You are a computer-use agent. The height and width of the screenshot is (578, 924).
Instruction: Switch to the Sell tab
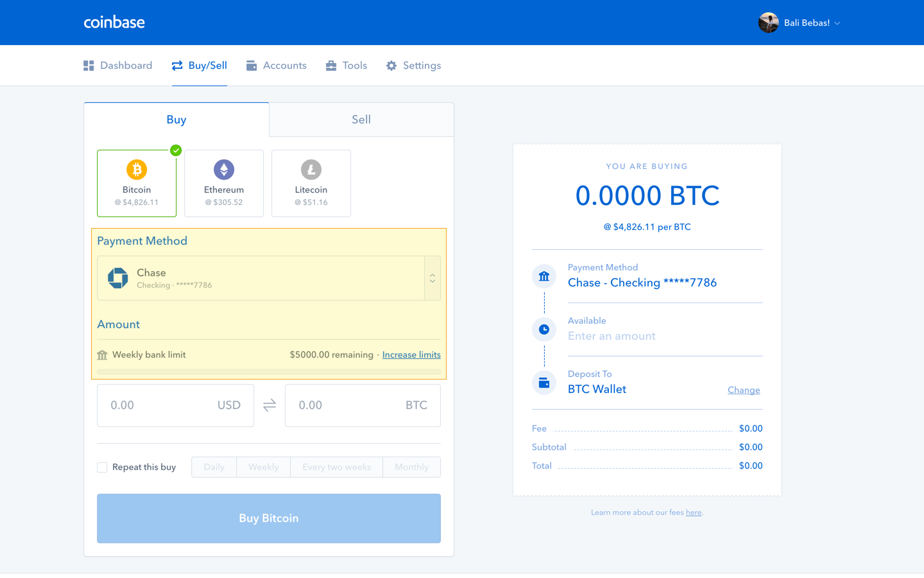pyautogui.click(x=361, y=119)
